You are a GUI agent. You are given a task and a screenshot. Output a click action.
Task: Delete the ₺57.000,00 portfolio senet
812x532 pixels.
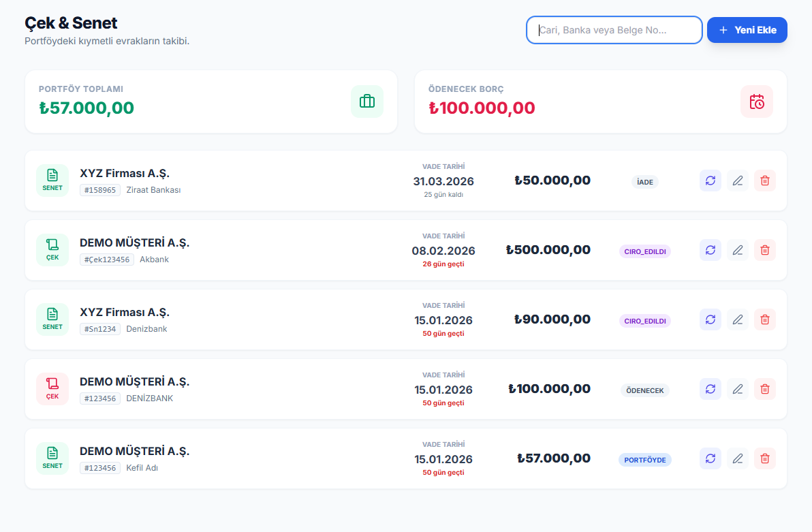pos(764,458)
